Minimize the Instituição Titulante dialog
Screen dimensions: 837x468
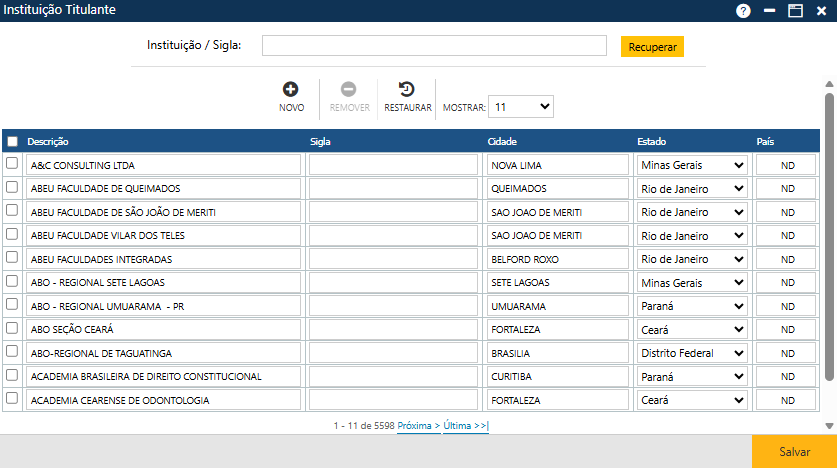[770, 11]
